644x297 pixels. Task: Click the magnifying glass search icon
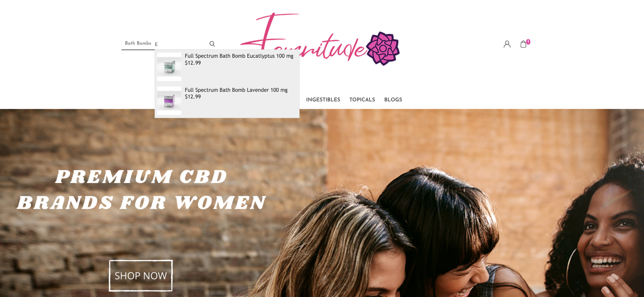click(x=212, y=44)
